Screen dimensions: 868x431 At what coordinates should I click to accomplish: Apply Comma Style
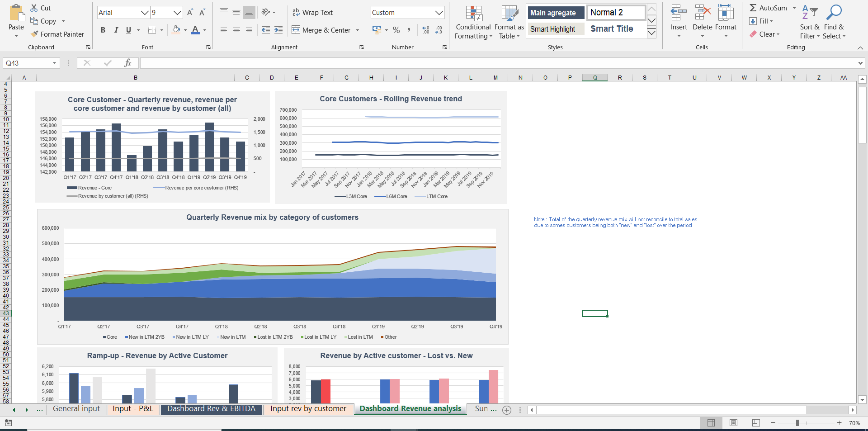pyautogui.click(x=409, y=30)
